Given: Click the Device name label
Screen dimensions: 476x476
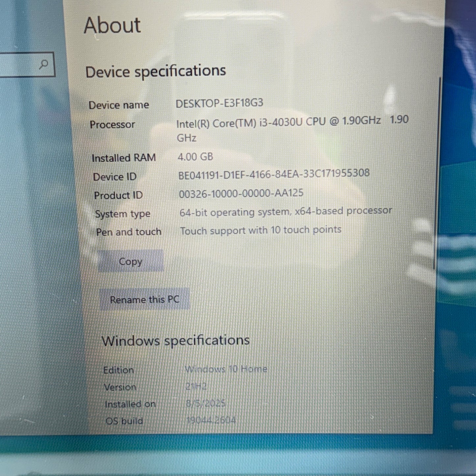Looking at the screenshot, I should point(119,105).
